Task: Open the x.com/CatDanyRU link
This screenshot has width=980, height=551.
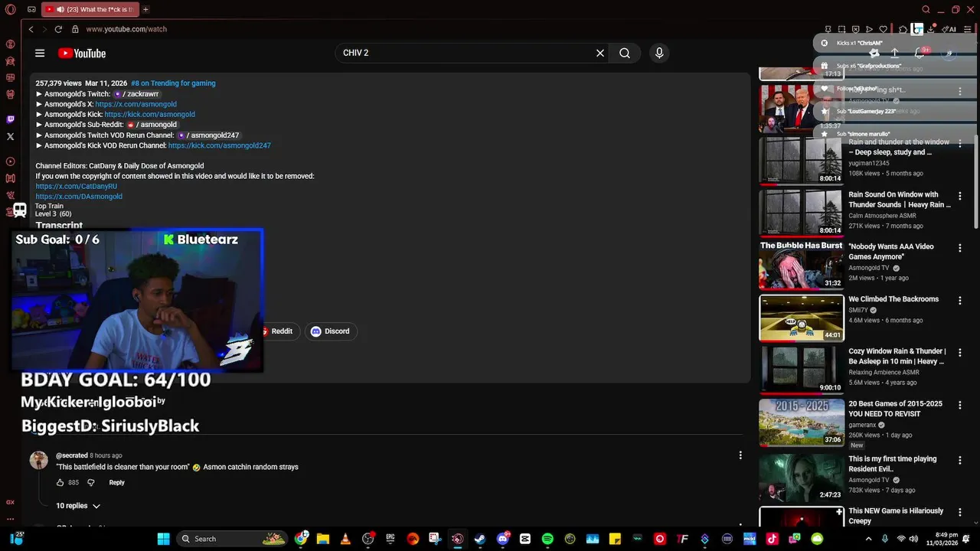Action: click(77, 186)
